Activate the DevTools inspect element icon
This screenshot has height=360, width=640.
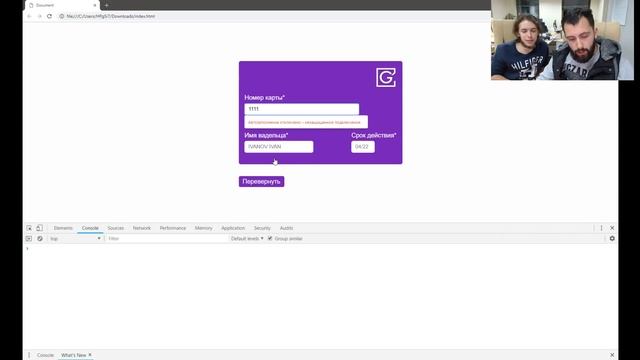[x=29, y=228]
